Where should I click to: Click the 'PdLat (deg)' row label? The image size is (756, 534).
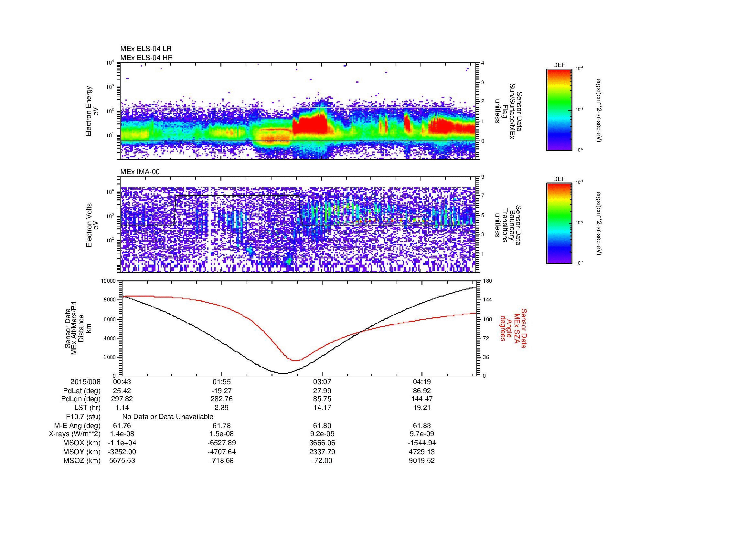coord(82,391)
